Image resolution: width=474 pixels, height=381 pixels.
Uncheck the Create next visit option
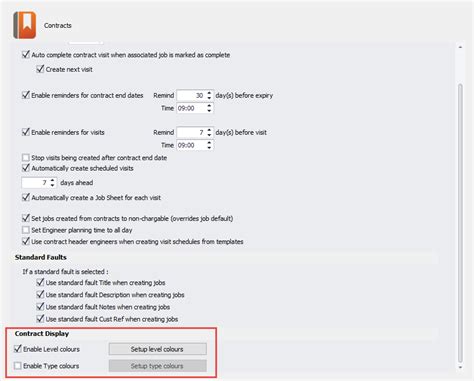pyautogui.click(x=40, y=69)
